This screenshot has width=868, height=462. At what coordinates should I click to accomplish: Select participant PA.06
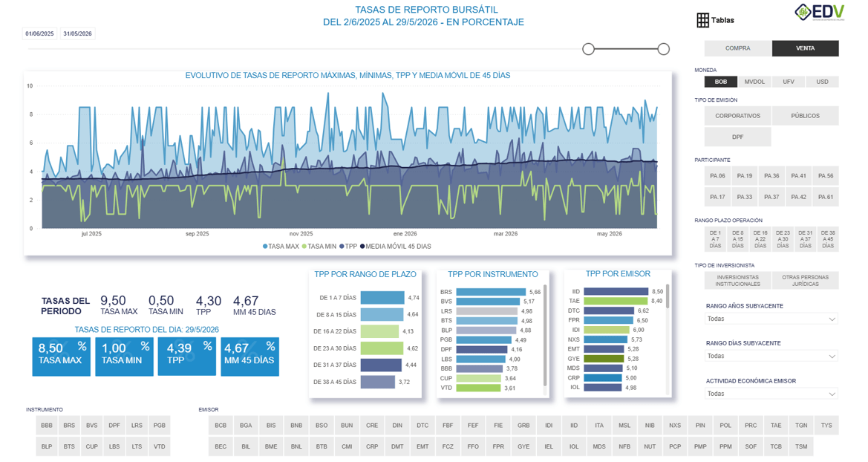(717, 175)
